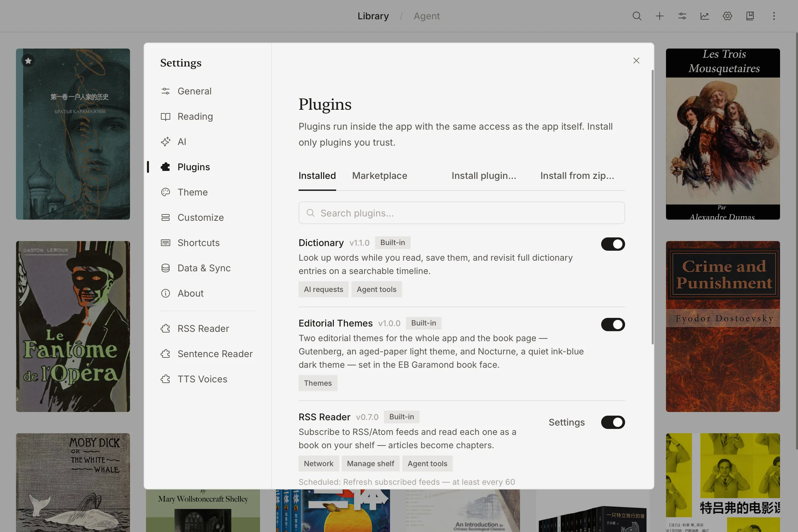This screenshot has height=532, width=798.
Task: Click the magnifier icon in plugin search box
Action: click(311, 213)
